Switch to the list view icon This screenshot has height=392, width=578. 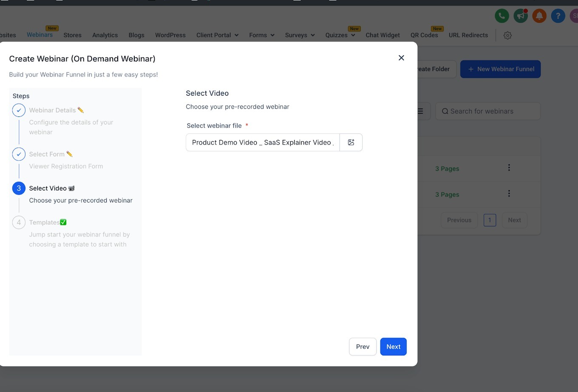[x=421, y=111]
